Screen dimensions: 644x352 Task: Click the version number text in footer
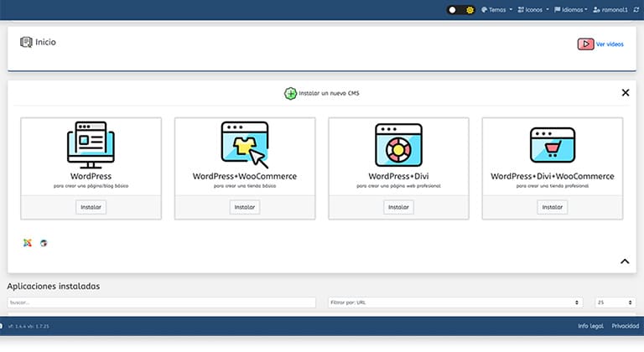click(x=29, y=326)
